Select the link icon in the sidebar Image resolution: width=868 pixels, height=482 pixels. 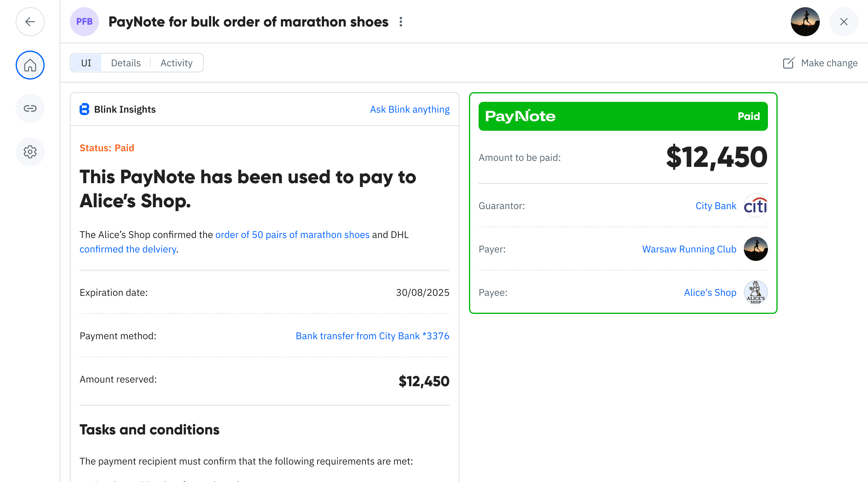coord(30,108)
